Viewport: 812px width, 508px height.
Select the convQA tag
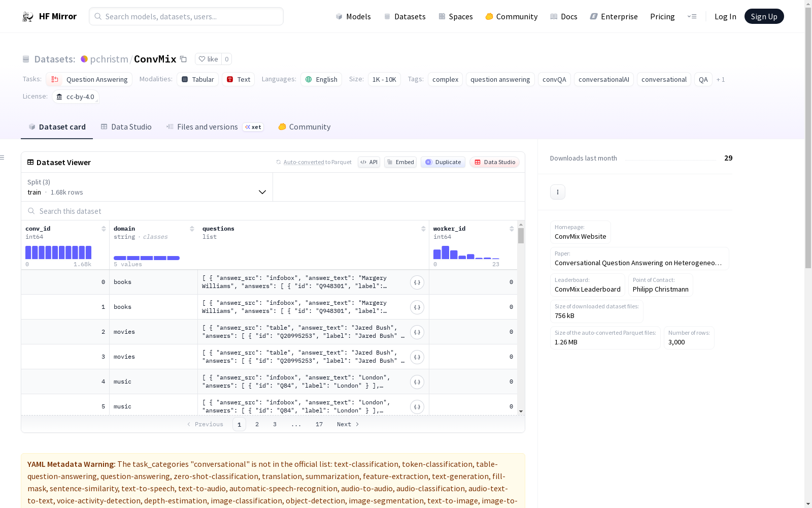[x=554, y=79]
